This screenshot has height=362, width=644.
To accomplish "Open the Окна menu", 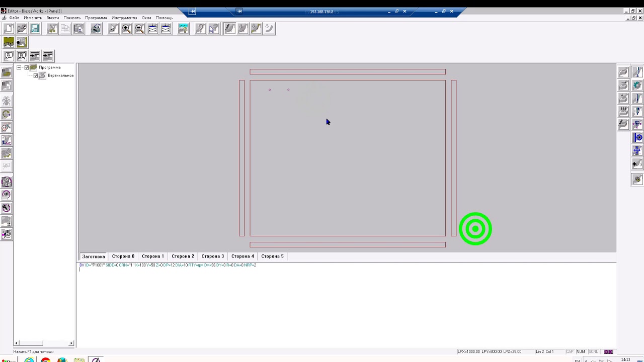I will coord(146,18).
